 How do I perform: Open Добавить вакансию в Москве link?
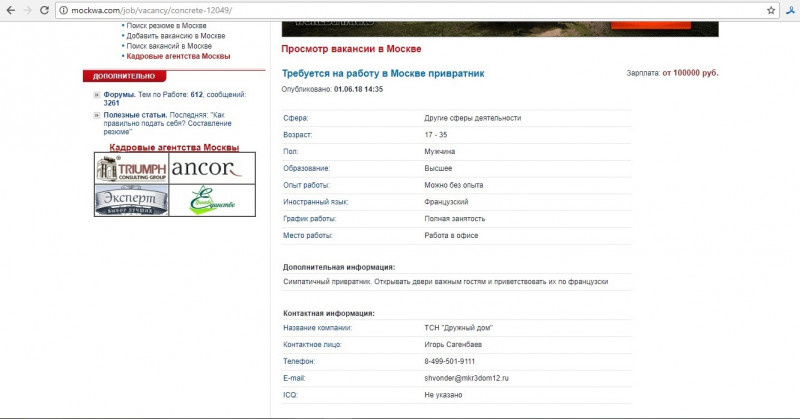click(176, 36)
